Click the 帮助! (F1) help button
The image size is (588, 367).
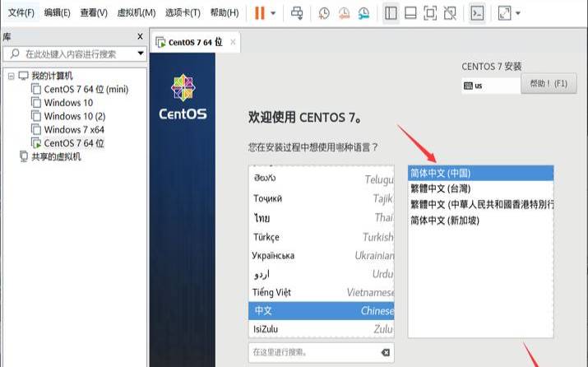pyautogui.click(x=549, y=83)
